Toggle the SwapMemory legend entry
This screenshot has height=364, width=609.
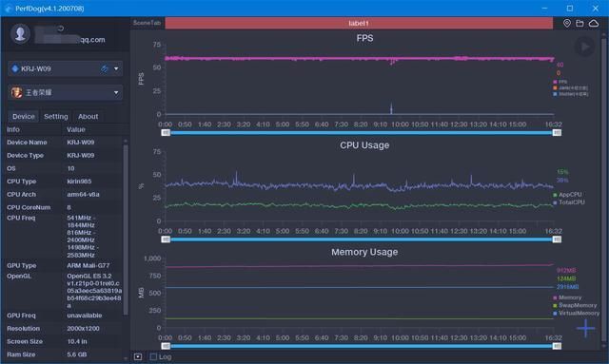pos(575,305)
